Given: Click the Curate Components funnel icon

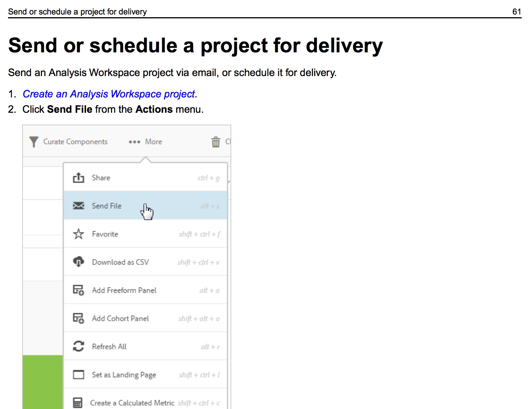Looking at the screenshot, I should [x=34, y=142].
